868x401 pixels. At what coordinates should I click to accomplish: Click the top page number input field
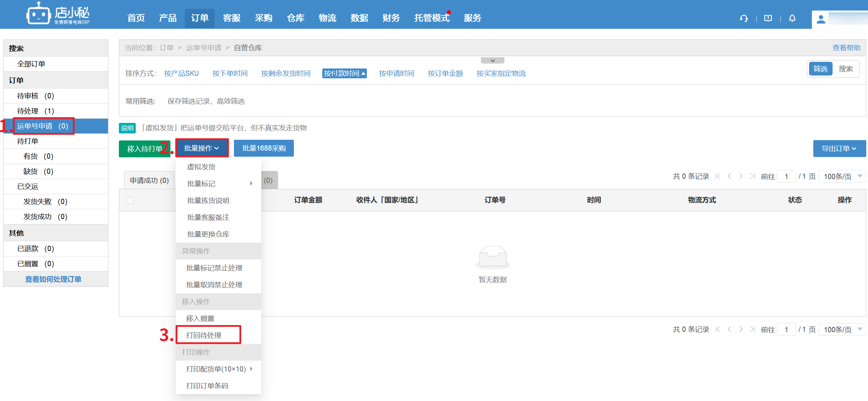pos(786,176)
